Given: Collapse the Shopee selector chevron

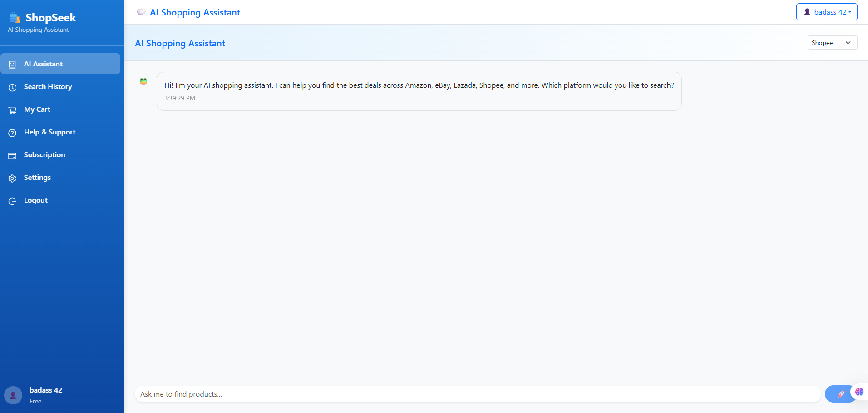Looking at the screenshot, I should tap(848, 42).
